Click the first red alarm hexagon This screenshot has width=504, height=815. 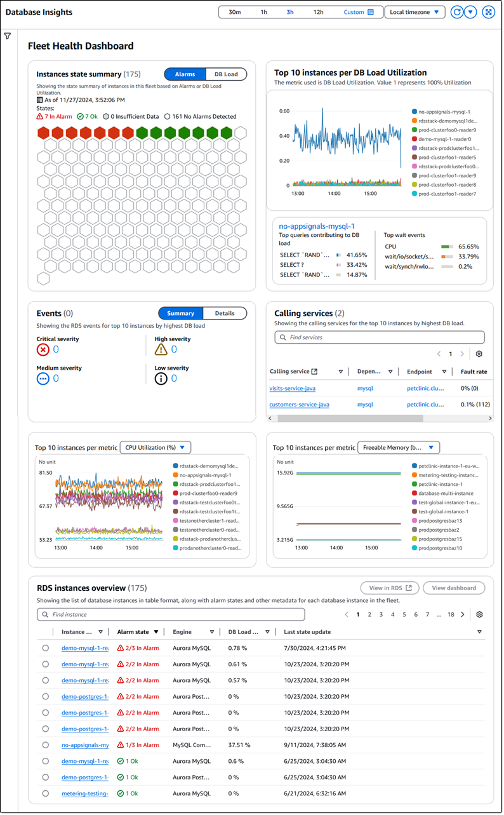point(43,133)
